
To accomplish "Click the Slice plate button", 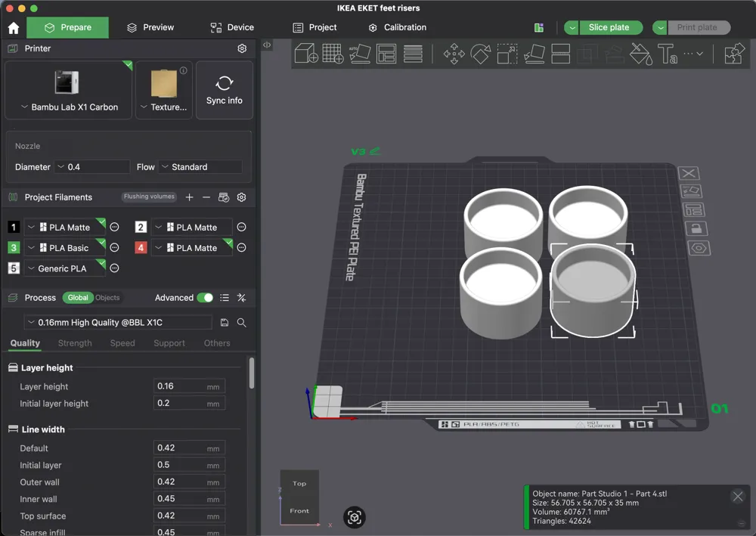I will 610,27.
